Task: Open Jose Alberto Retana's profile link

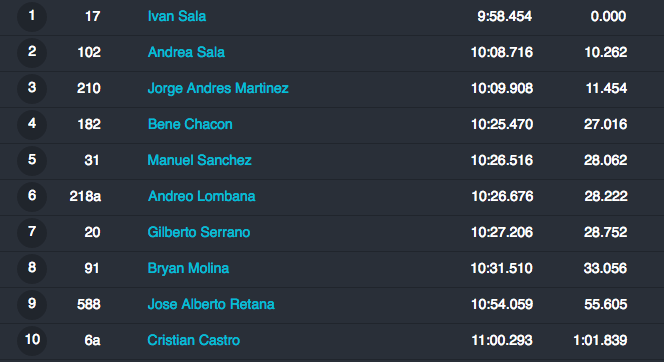Action: (211, 304)
